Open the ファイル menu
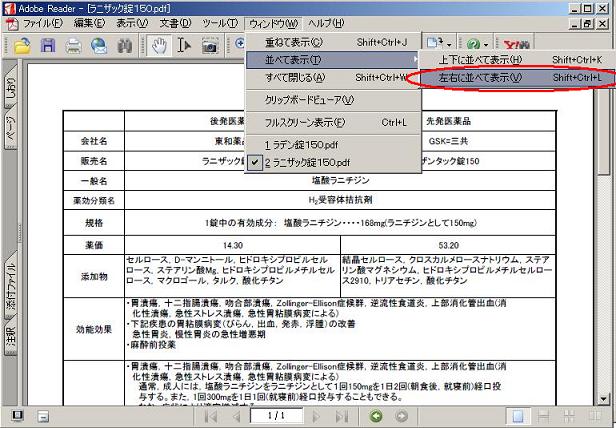Image resolution: width=616 pixels, height=428 pixels. pyautogui.click(x=42, y=23)
